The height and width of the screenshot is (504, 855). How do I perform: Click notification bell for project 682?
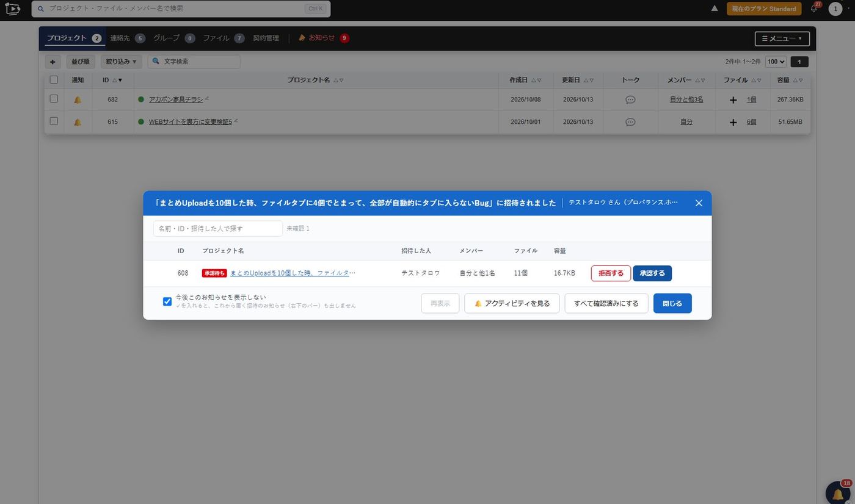pos(78,99)
